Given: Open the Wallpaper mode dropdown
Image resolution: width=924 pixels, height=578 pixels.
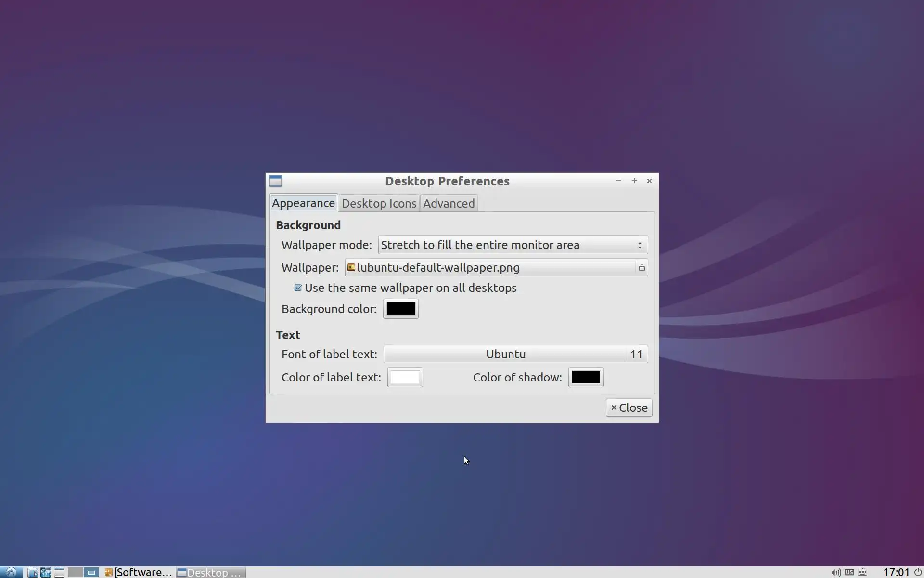Looking at the screenshot, I should (x=513, y=245).
